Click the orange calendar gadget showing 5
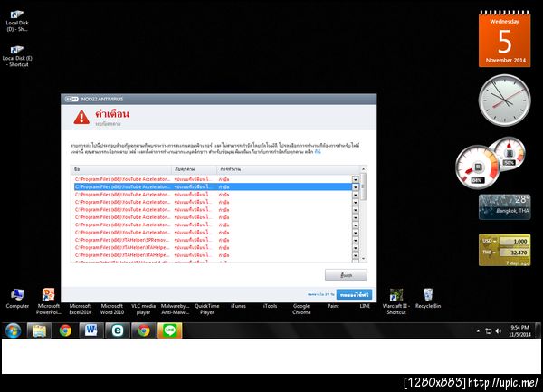 (x=505, y=39)
